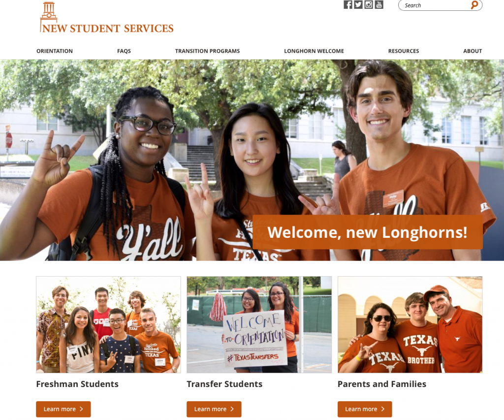Open the Transition Programs menu
This screenshot has height=420, width=504.
tap(207, 51)
